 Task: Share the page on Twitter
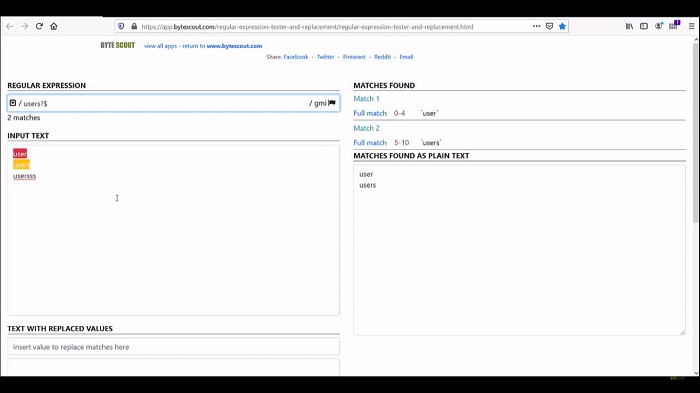325,57
